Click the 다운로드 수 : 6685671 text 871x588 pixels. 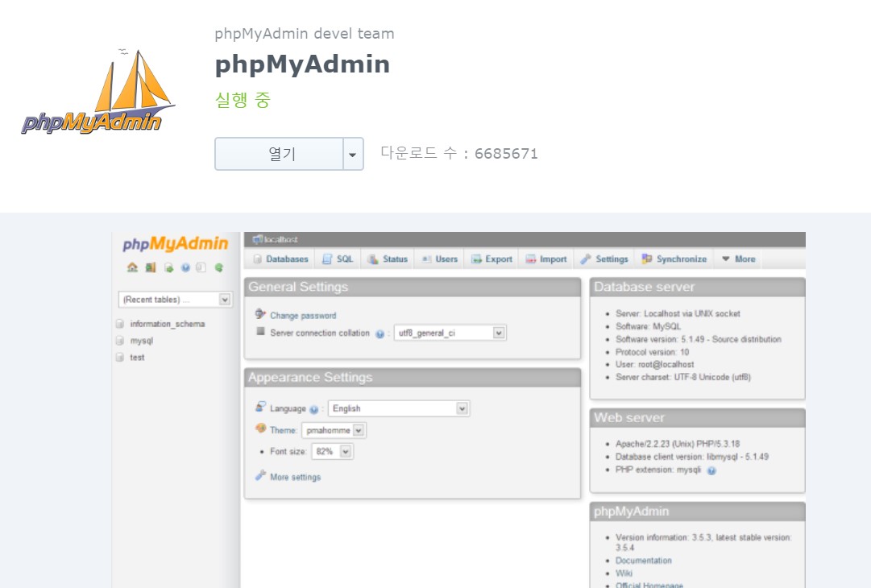point(458,153)
